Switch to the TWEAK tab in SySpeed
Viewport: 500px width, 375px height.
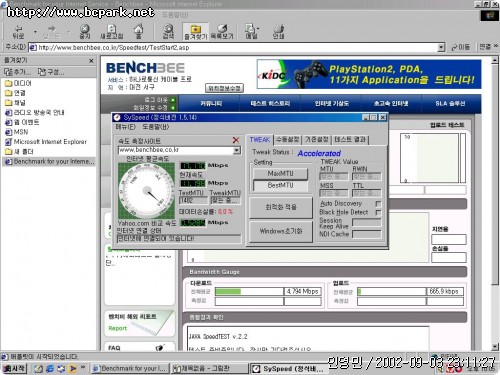tap(260, 140)
